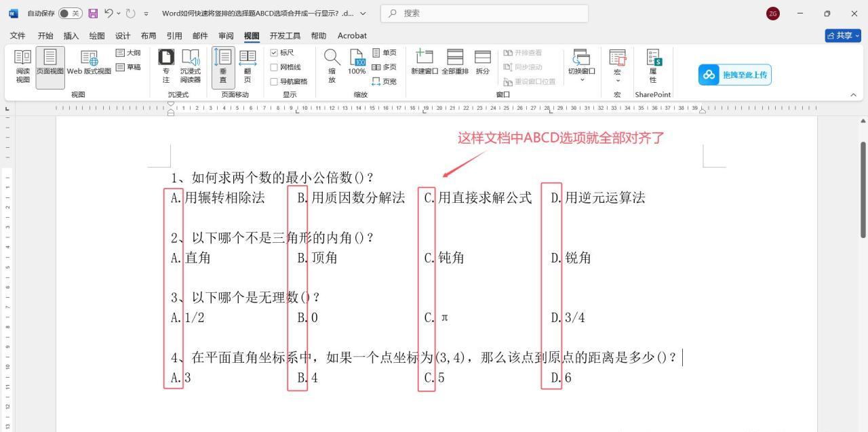The width and height of the screenshot is (868, 432).
Task: Toggle the AutoSave switch (自动保存)
Action: (x=70, y=14)
